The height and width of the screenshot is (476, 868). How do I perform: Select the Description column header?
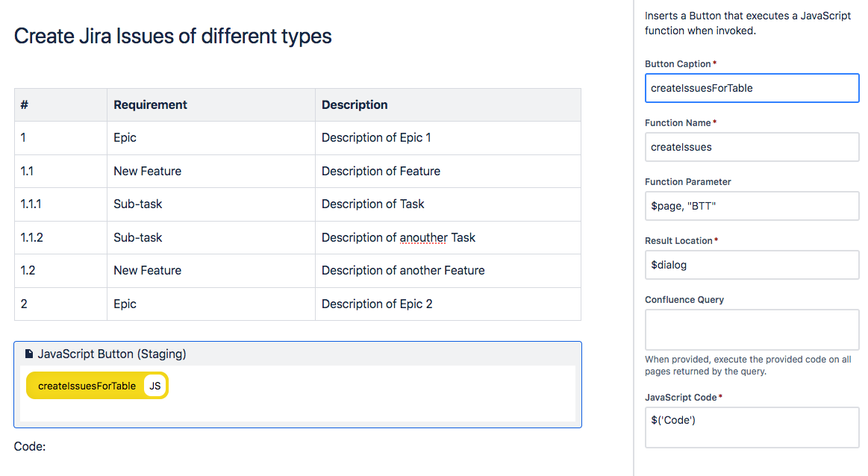point(355,104)
